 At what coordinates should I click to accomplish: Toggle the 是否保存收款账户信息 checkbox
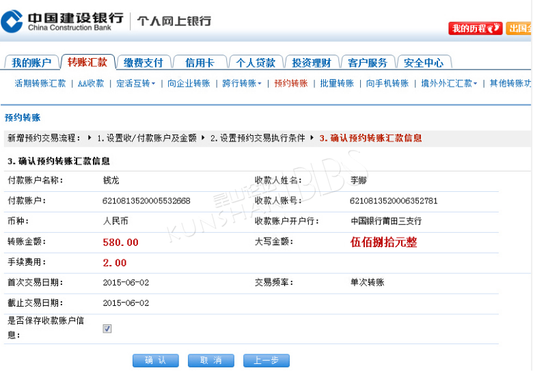(x=107, y=328)
